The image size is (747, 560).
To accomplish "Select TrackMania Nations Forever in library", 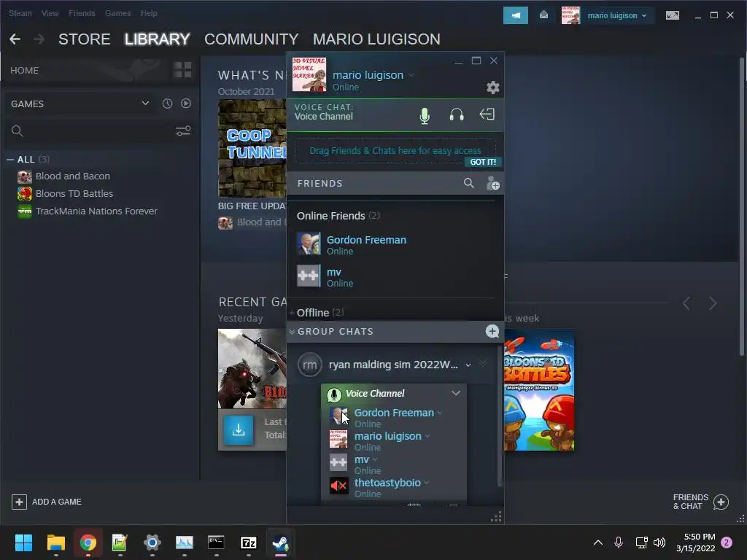I will pos(96,211).
